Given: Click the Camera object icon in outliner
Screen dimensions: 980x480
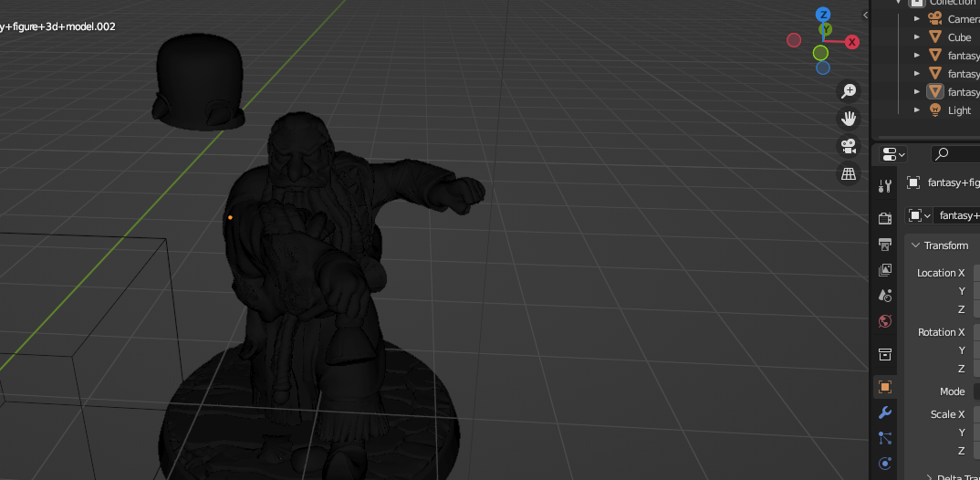Looking at the screenshot, I should pos(935,19).
